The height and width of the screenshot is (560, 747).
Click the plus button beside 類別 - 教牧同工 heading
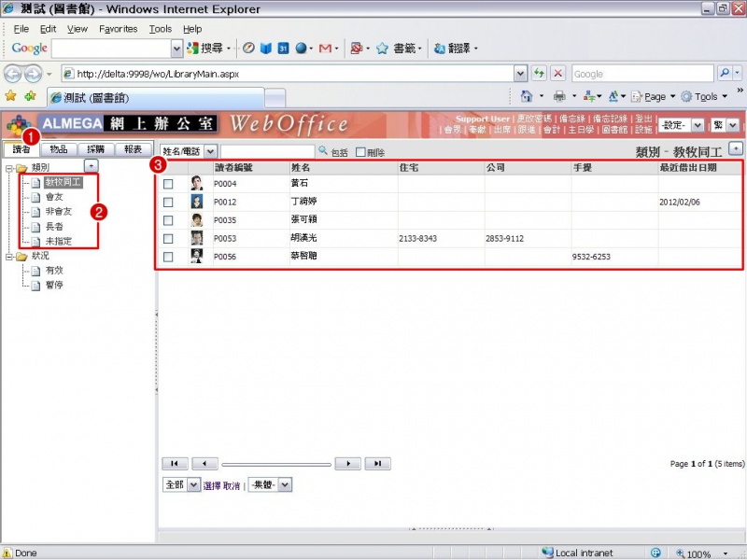coord(736,148)
